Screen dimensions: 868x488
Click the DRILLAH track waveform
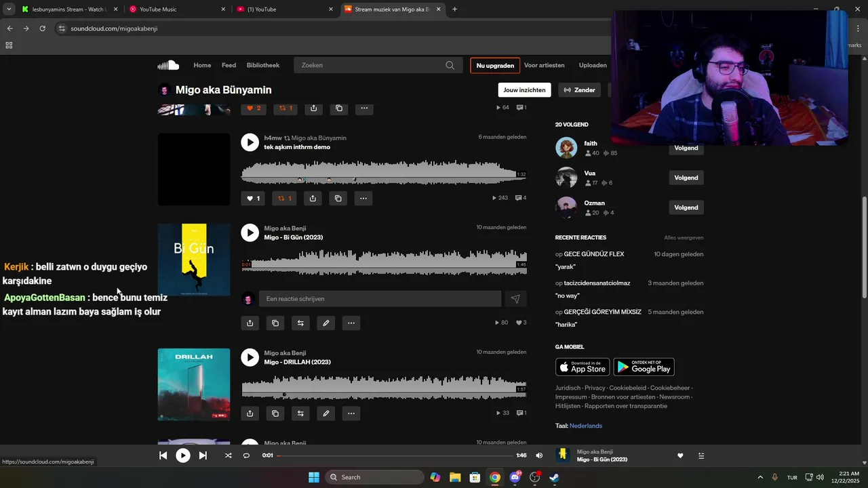tap(384, 388)
